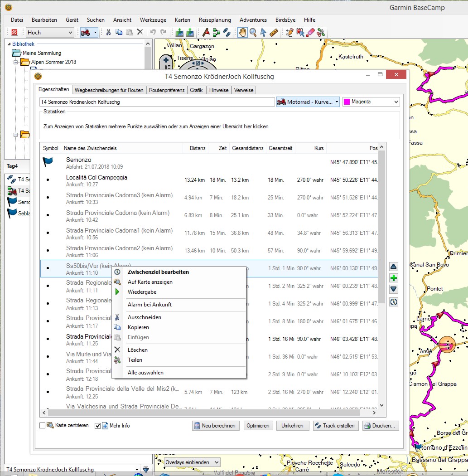
Task: Select the move point tool
Action: pyautogui.click(x=300, y=32)
